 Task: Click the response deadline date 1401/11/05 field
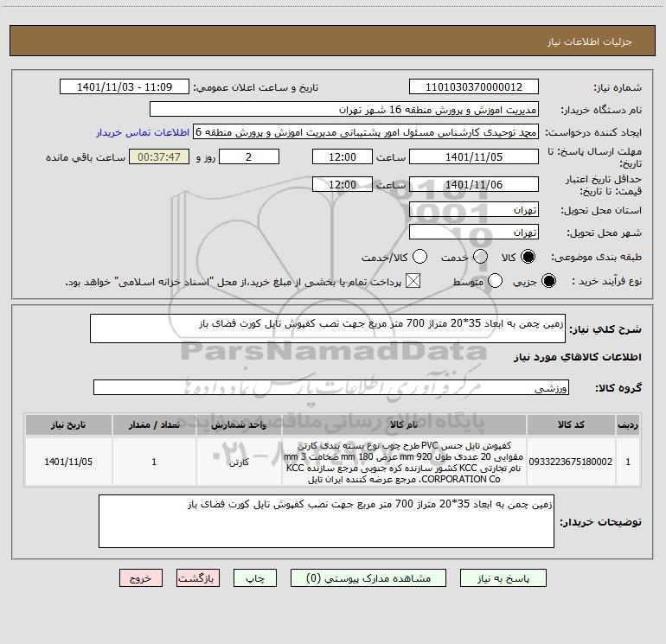[474, 156]
